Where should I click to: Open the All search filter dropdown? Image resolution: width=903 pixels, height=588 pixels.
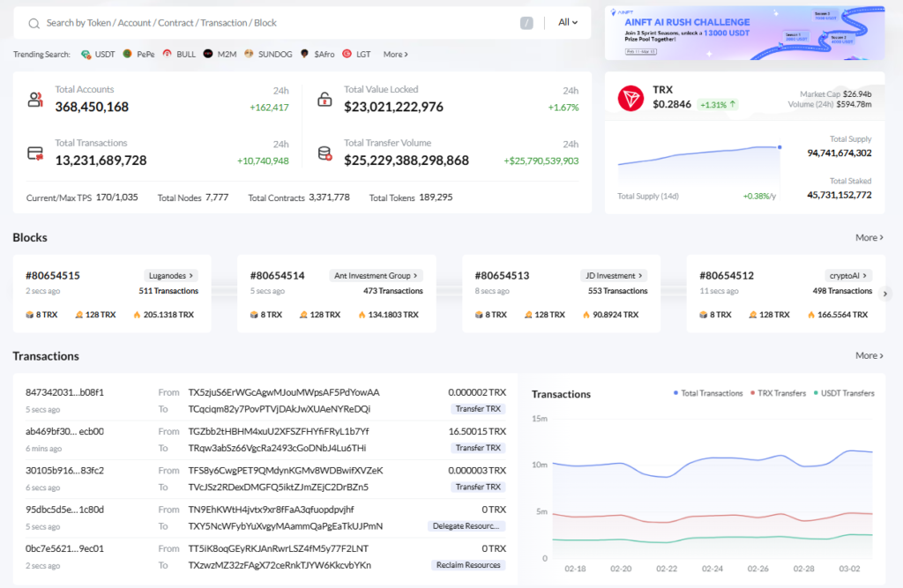tap(568, 23)
